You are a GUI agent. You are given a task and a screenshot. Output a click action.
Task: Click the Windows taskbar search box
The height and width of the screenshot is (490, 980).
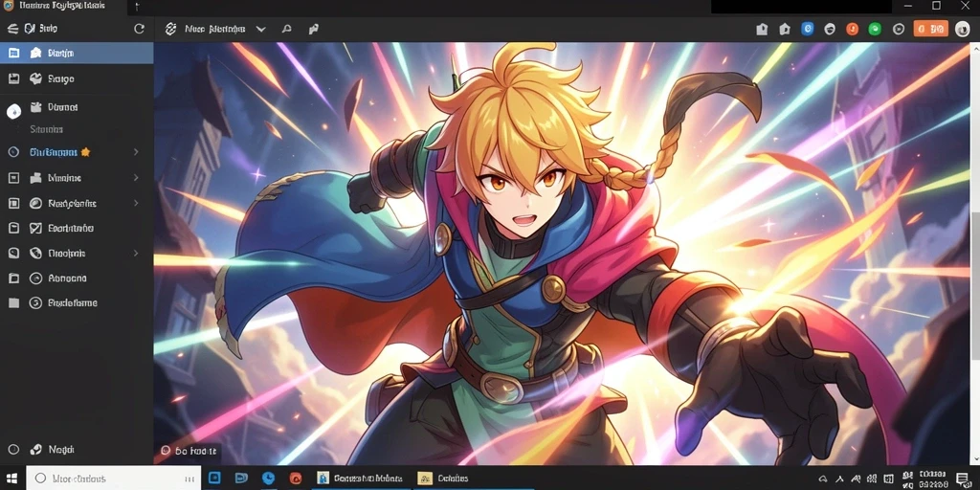click(114, 479)
